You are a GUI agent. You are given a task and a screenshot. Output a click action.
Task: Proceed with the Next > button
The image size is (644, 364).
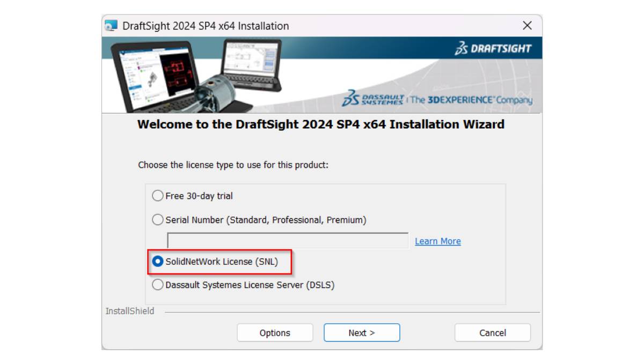(x=362, y=333)
